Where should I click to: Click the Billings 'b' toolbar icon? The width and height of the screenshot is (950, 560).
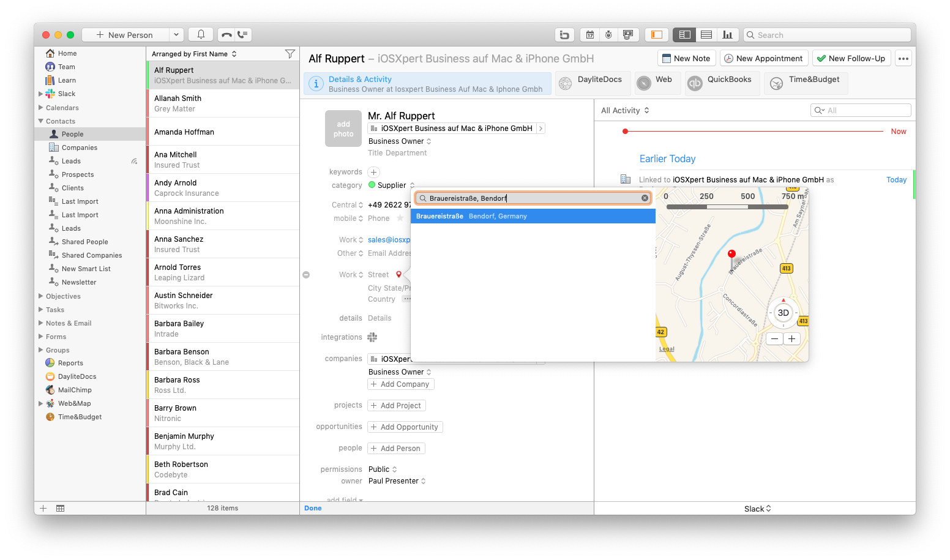(x=564, y=35)
